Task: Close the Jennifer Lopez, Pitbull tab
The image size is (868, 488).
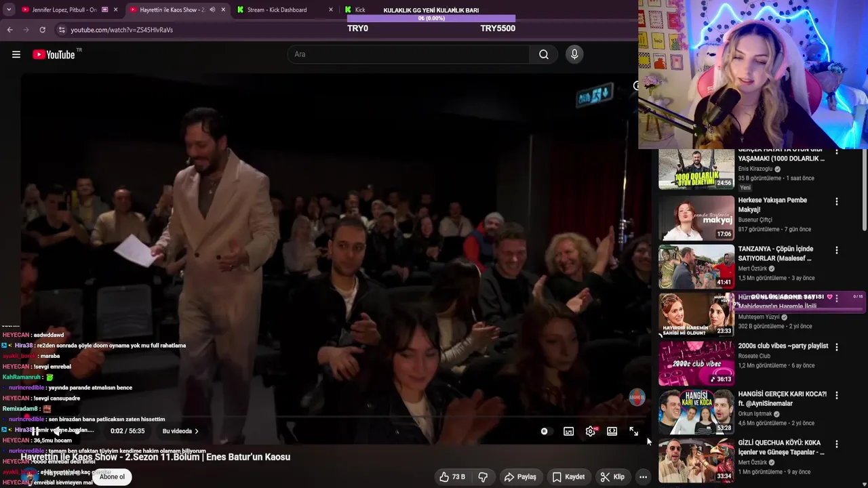Action: pyautogui.click(x=116, y=9)
